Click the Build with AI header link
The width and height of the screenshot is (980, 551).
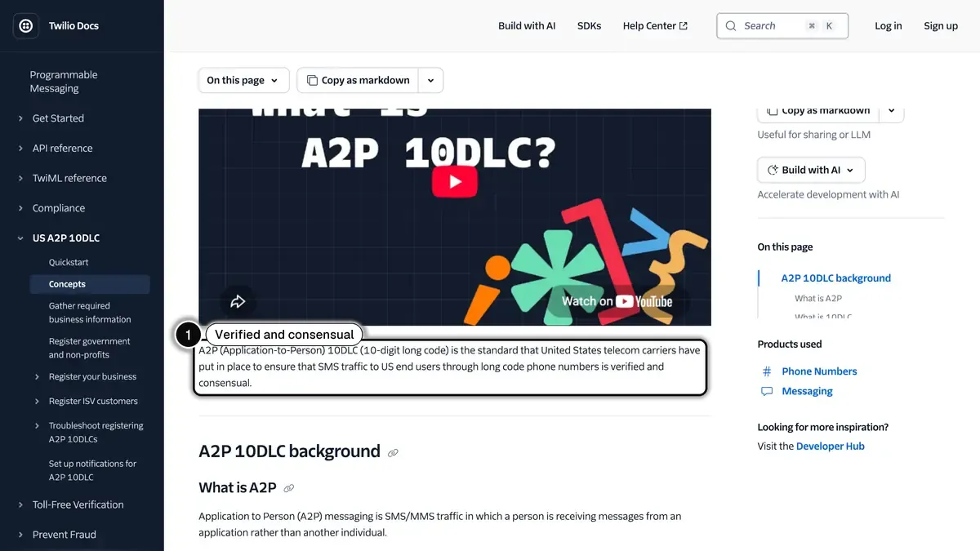click(527, 26)
